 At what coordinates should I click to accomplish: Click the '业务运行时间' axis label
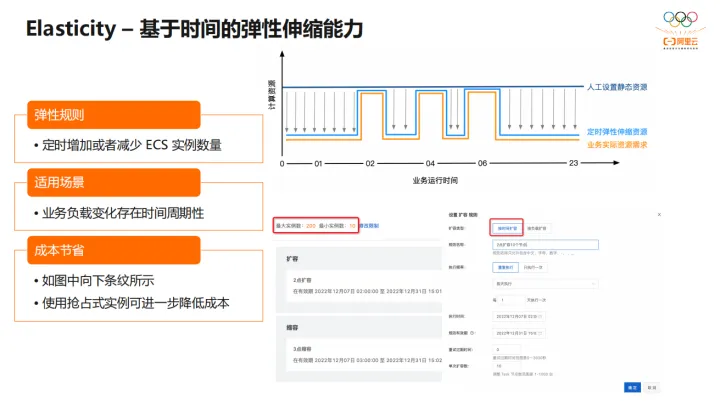click(435, 181)
